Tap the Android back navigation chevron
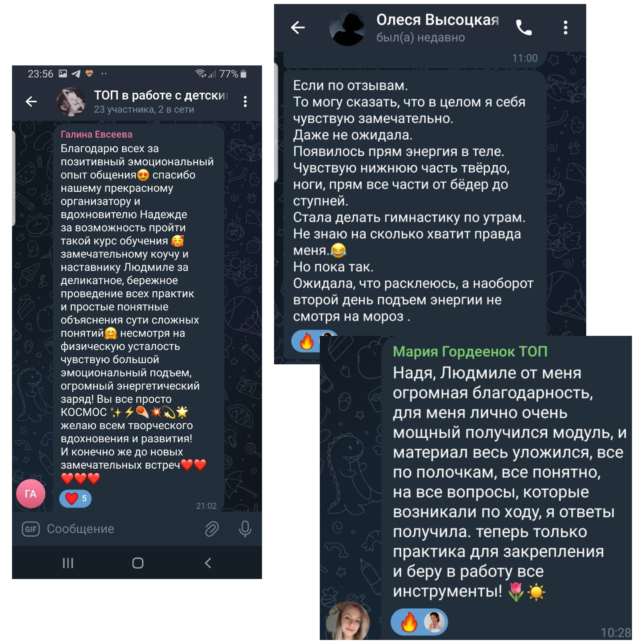This screenshot has height=644, width=644. click(x=207, y=563)
